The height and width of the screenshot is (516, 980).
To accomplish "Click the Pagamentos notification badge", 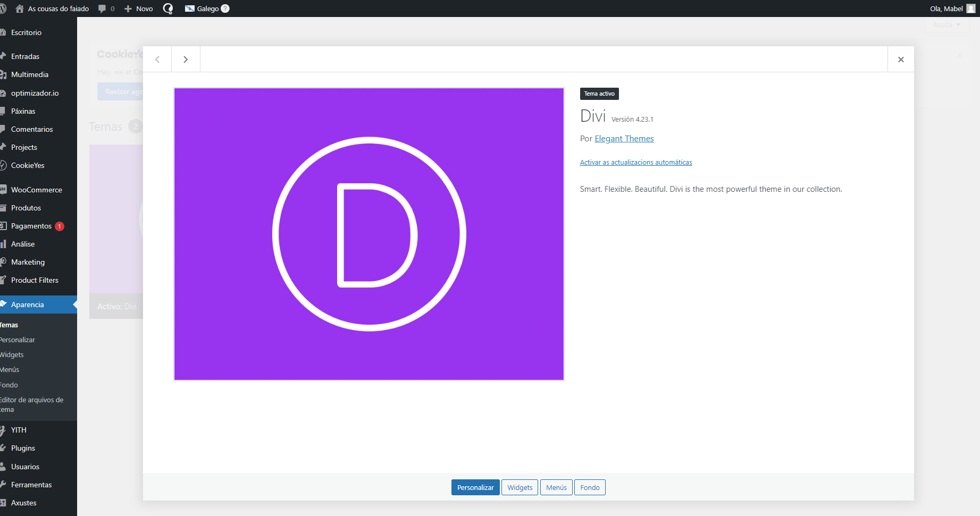I will 60,226.
